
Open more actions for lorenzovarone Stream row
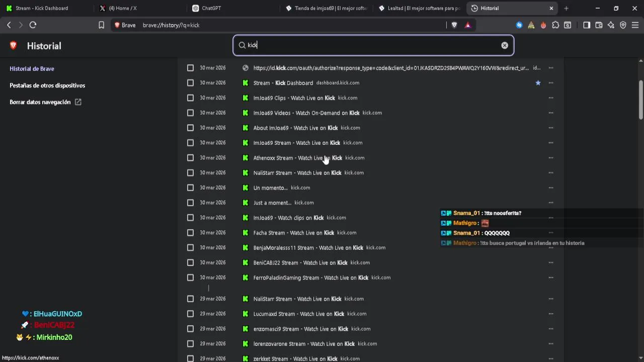click(551, 344)
